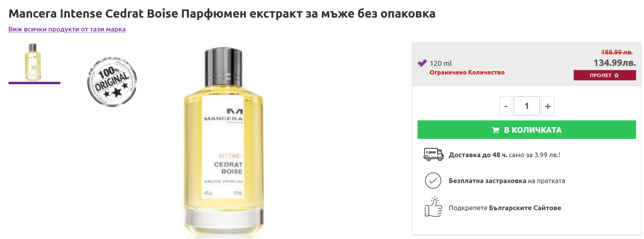Image resolution: width=644 pixels, height=239 pixels.
Task: Click the product title heading
Action: 222,14
